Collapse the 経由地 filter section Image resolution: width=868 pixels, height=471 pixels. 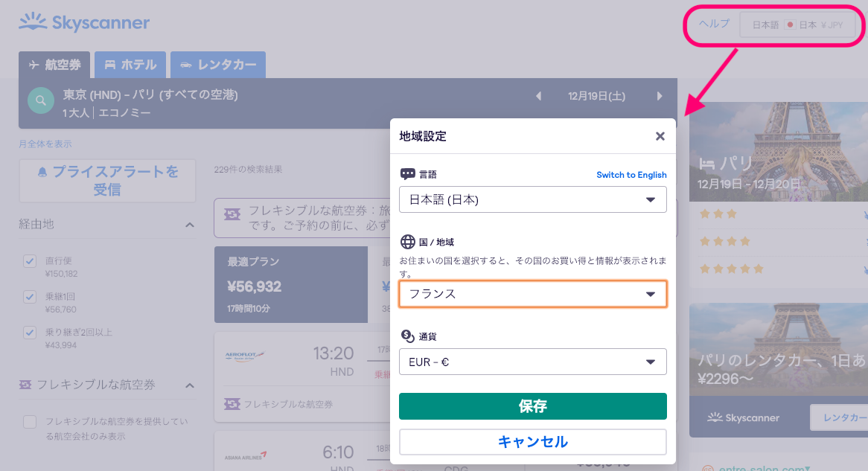[x=190, y=225]
